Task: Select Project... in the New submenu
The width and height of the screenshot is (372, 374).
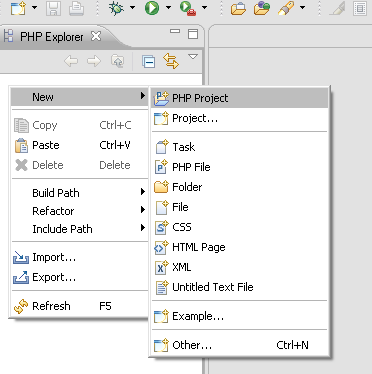Action: [239, 118]
